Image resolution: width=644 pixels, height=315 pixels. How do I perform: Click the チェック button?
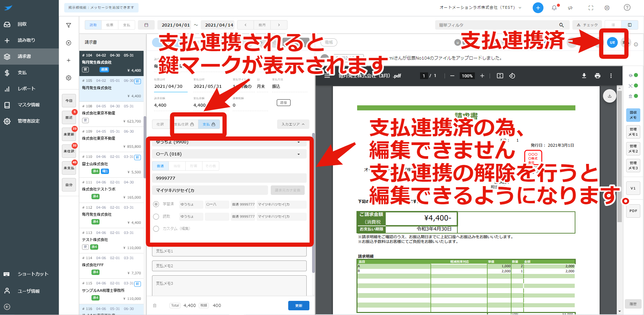588,25
